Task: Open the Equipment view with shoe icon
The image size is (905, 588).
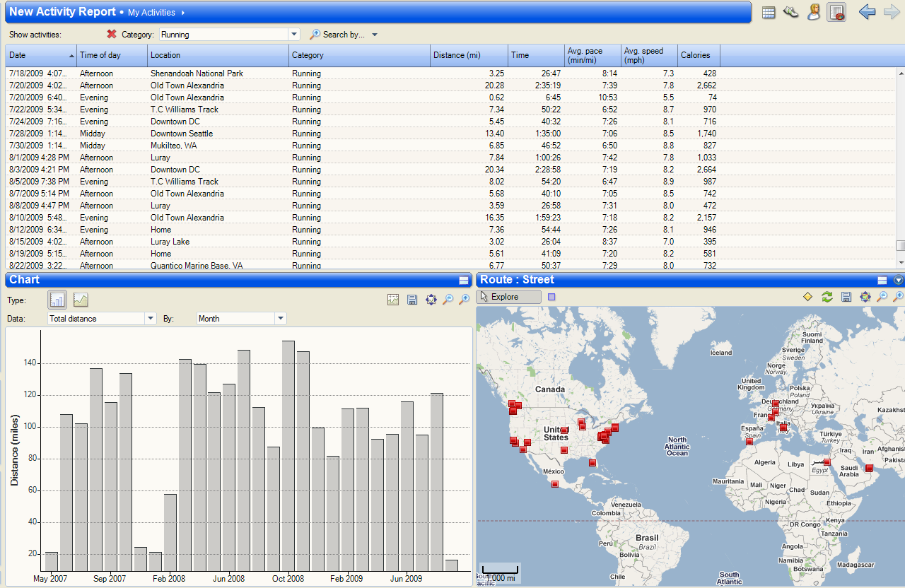Action: point(791,12)
